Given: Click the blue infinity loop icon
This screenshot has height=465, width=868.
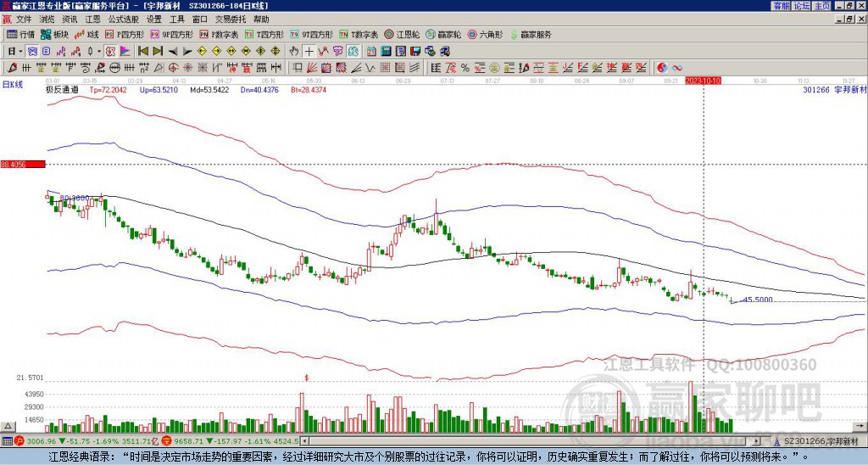Looking at the screenshot, I should click(x=677, y=68).
